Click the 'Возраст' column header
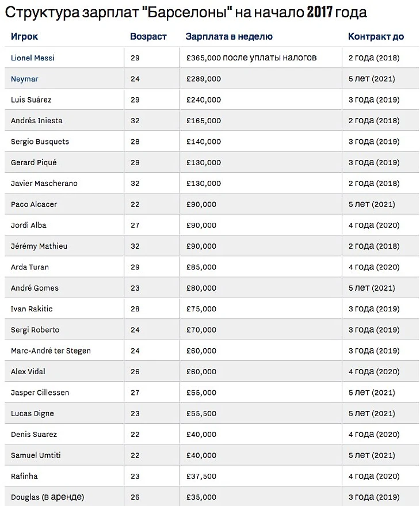Viewport: 420px width, 506px height. [148, 36]
